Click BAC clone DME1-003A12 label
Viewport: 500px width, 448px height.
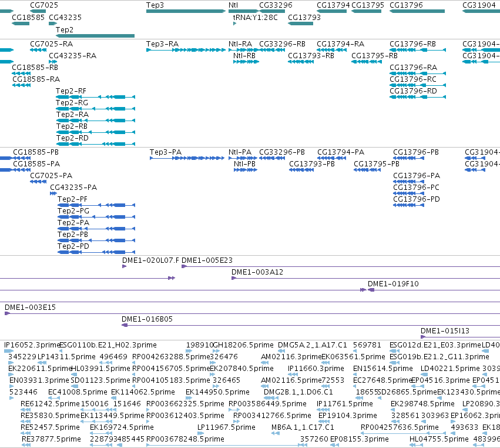coord(257,272)
